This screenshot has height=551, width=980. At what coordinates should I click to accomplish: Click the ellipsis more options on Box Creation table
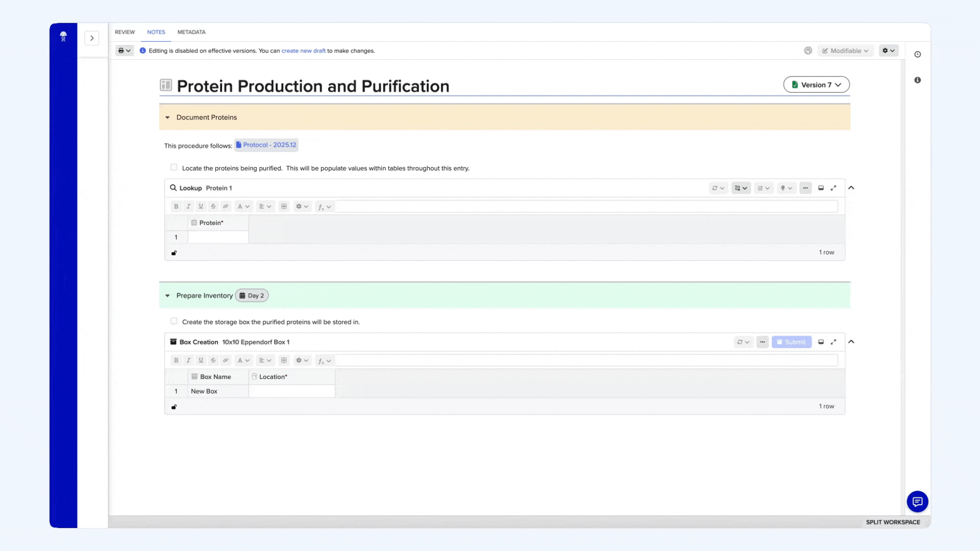click(x=763, y=342)
